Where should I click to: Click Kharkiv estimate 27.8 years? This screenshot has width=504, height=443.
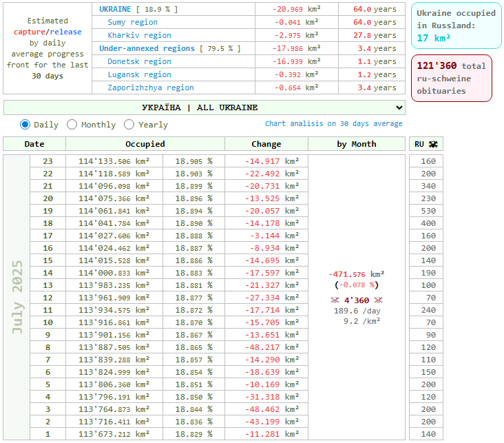tap(375, 35)
